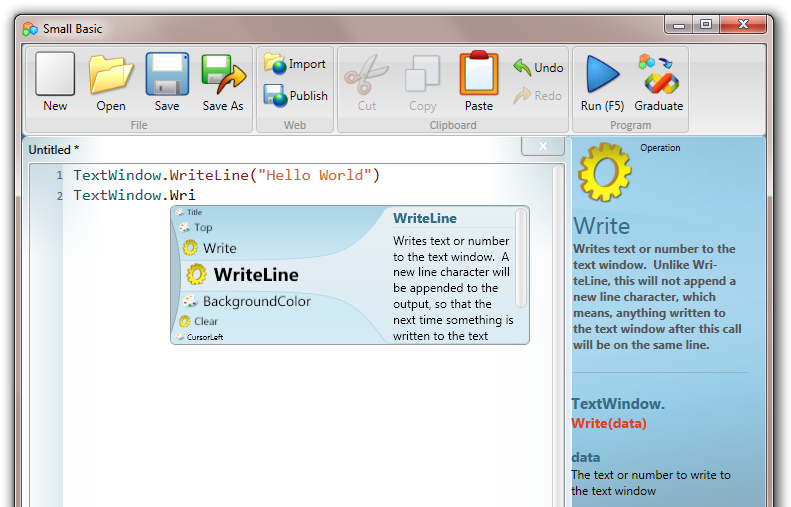Click the Cut scissors icon
This screenshot has height=507, width=791.
[x=367, y=75]
